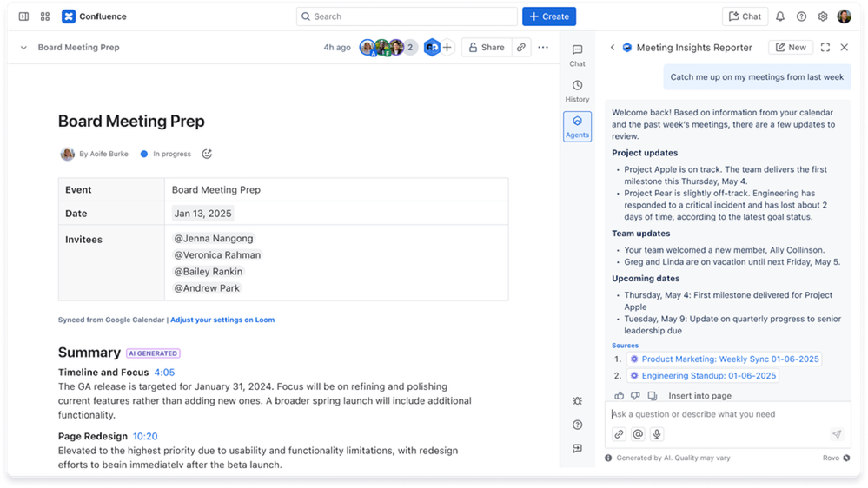Copy the agent response
The image size is (868, 488).
coord(653,396)
